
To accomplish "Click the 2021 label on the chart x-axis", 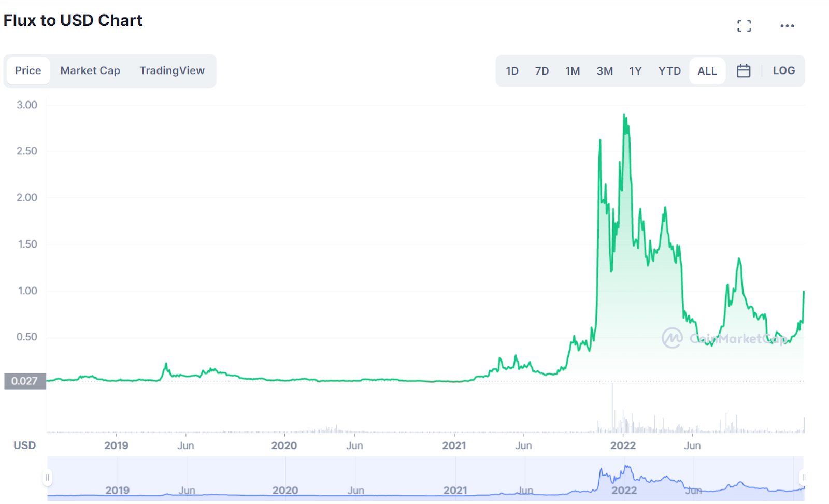I will [x=454, y=445].
